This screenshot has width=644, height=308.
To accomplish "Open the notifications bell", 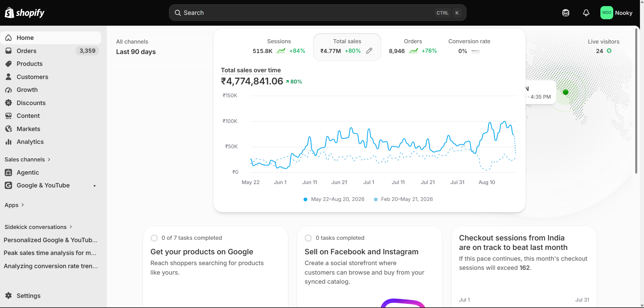I will [586, 13].
